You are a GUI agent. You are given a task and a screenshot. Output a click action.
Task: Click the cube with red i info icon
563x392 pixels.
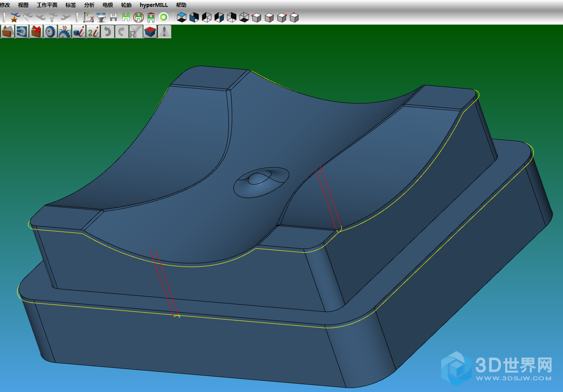(79, 31)
